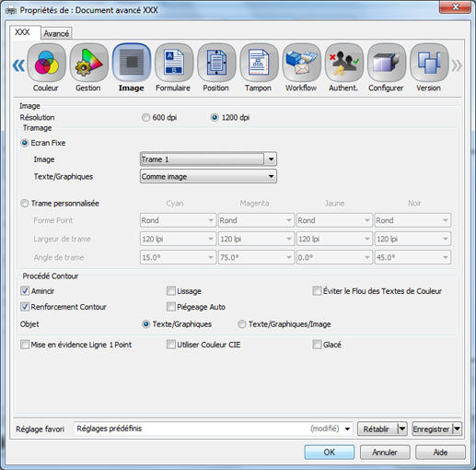Select the Formulaire icon
The width and height of the screenshot is (476, 470).
click(x=174, y=63)
